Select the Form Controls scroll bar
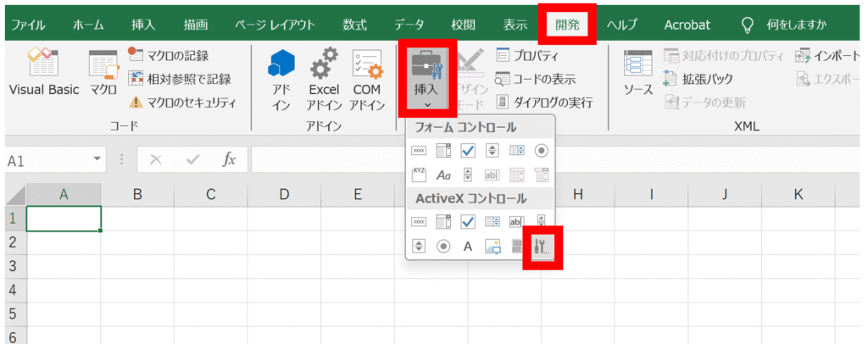The height and width of the screenshot is (344, 868). pos(468,175)
